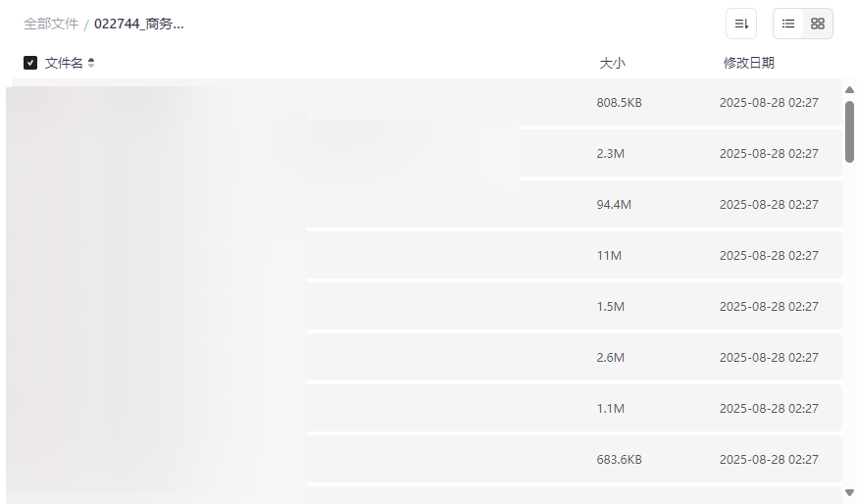Click the 022744_商务... breadcrumb folder
This screenshot has width=857, height=504.
click(x=139, y=24)
